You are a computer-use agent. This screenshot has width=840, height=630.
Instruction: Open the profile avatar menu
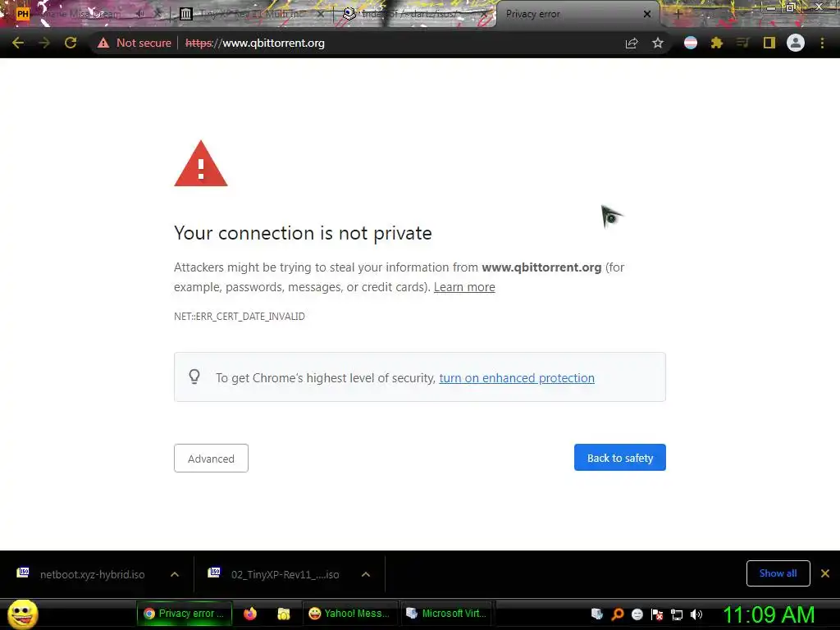click(x=796, y=43)
